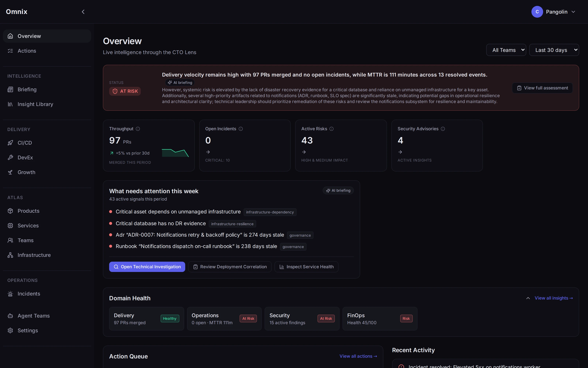This screenshot has width=588, height=368.
Task: Open the FinOps domain health card
Action: click(x=380, y=319)
